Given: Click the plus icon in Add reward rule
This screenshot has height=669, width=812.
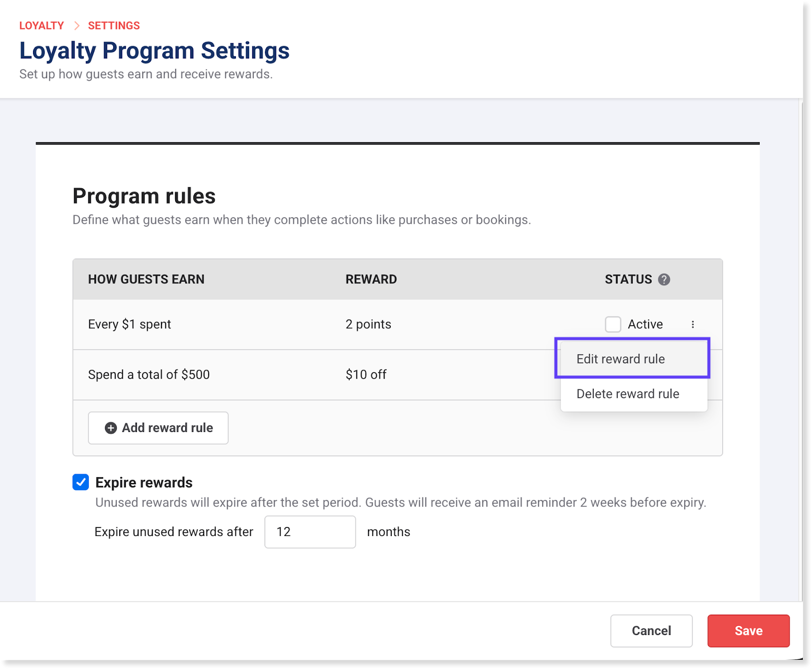Looking at the screenshot, I should (x=111, y=428).
